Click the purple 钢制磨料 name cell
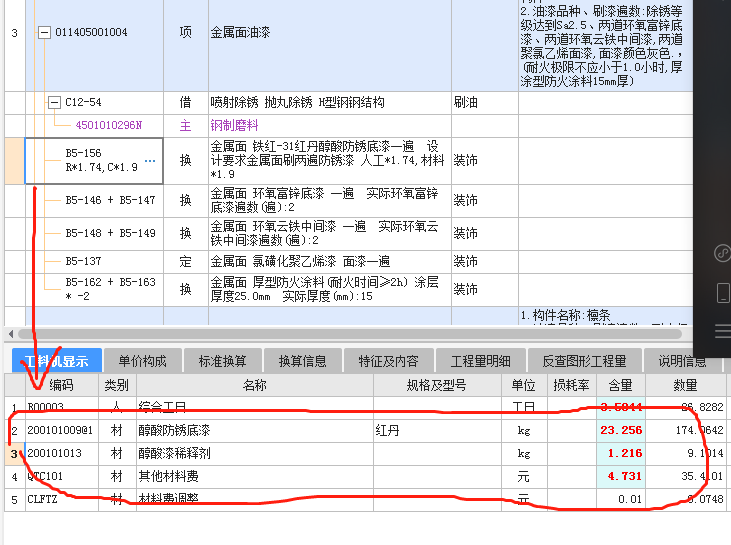This screenshot has width=731, height=545. [x=330, y=125]
